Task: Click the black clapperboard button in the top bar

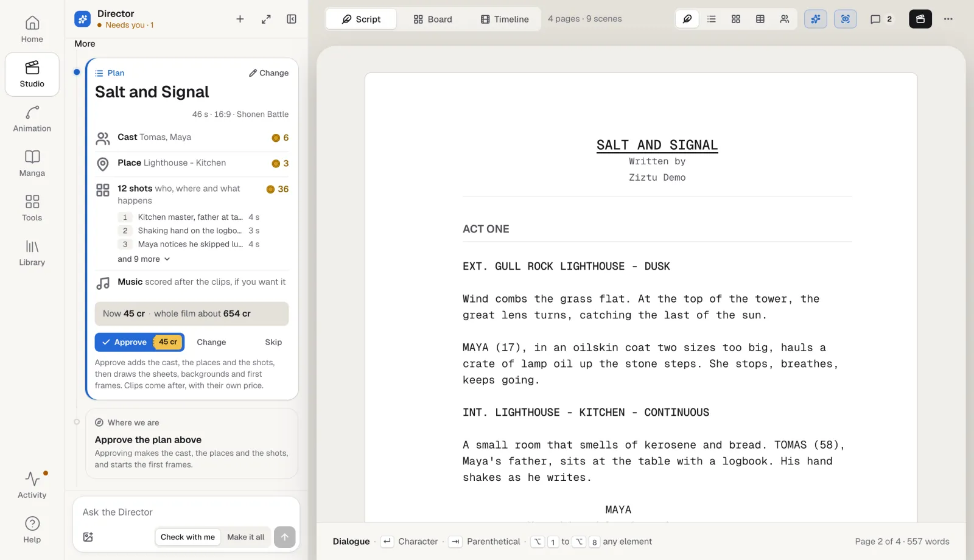Action: [x=920, y=19]
